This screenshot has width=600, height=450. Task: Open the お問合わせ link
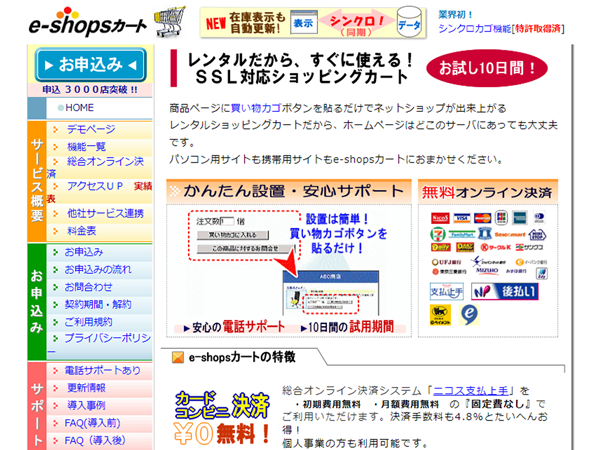point(88,287)
